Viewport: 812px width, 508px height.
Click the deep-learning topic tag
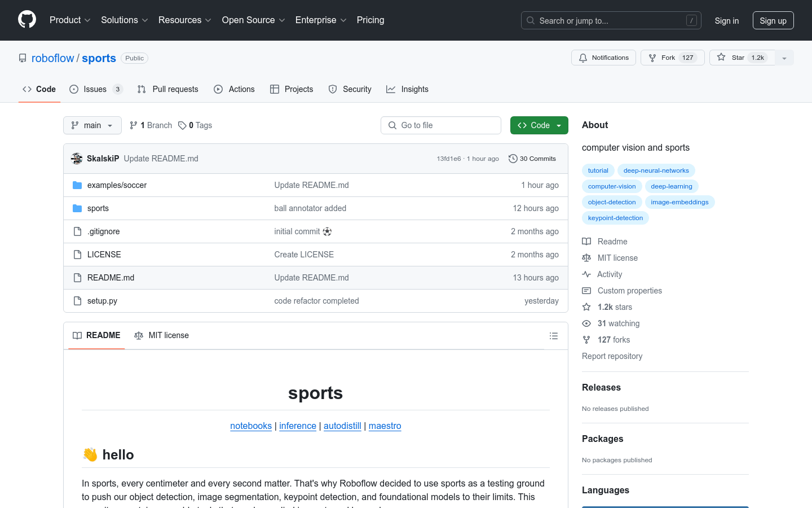[x=672, y=186]
